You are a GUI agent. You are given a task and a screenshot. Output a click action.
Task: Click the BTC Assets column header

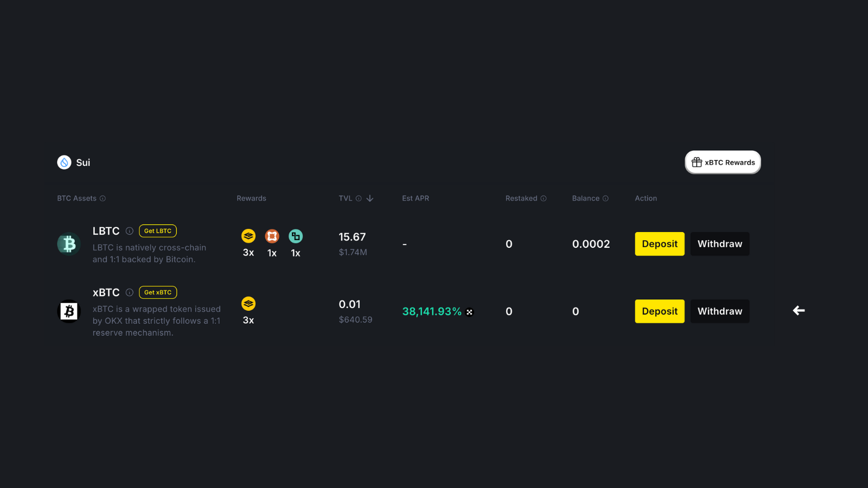tap(76, 198)
